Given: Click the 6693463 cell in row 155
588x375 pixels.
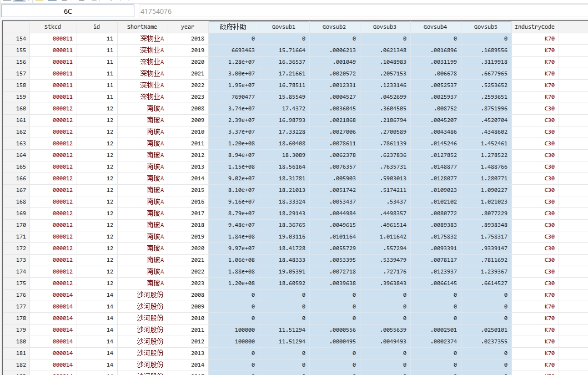Looking at the screenshot, I should (234, 50).
